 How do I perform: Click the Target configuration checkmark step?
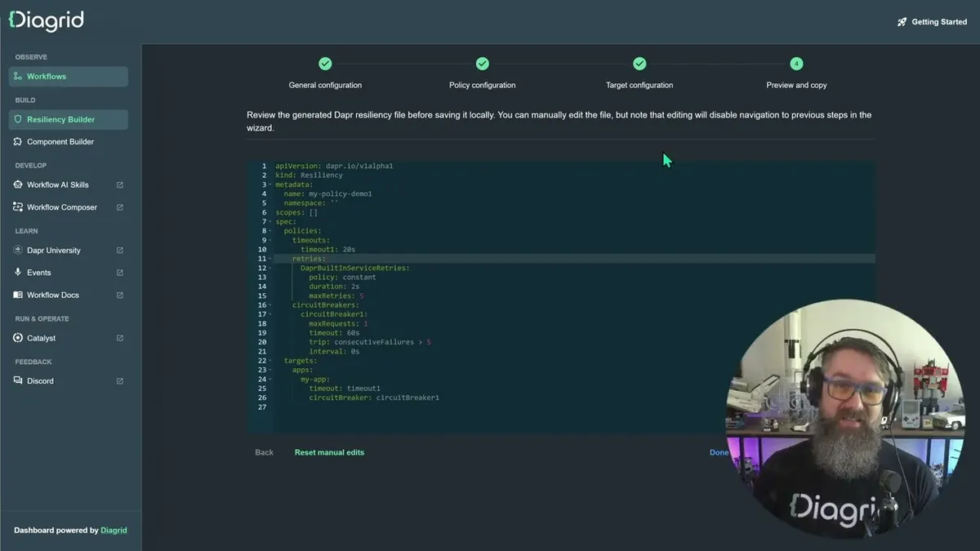click(639, 64)
